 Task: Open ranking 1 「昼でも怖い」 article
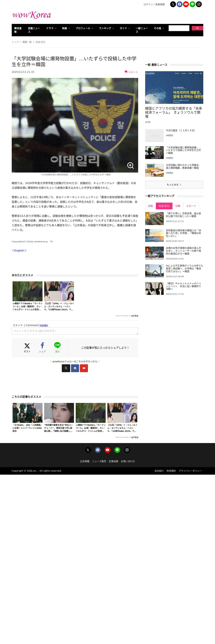[183, 215]
